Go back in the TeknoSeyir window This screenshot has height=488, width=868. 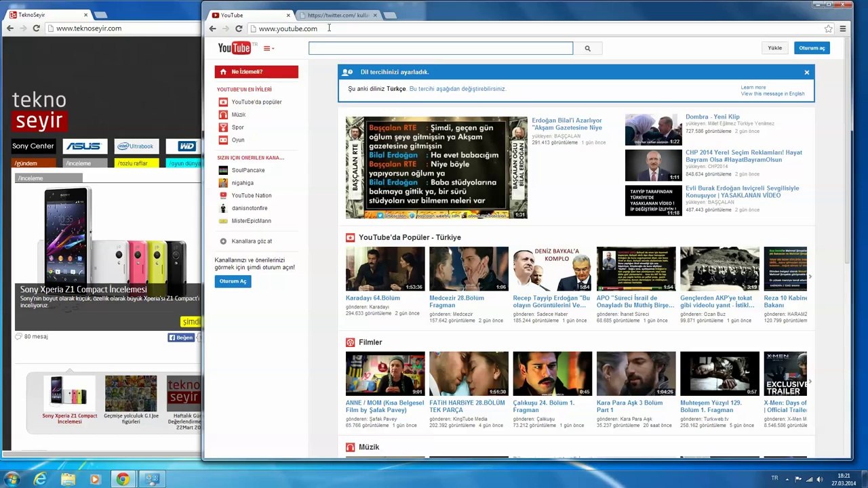9,28
